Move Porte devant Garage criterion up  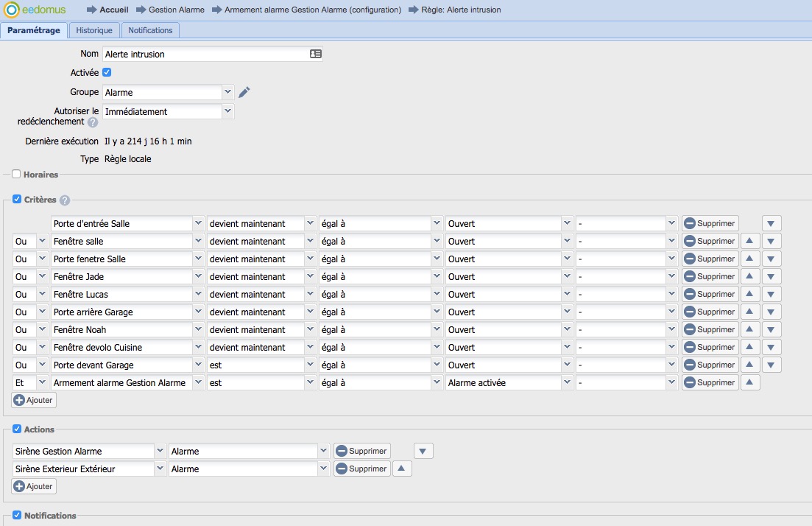pyautogui.click(x=749, y=365)
